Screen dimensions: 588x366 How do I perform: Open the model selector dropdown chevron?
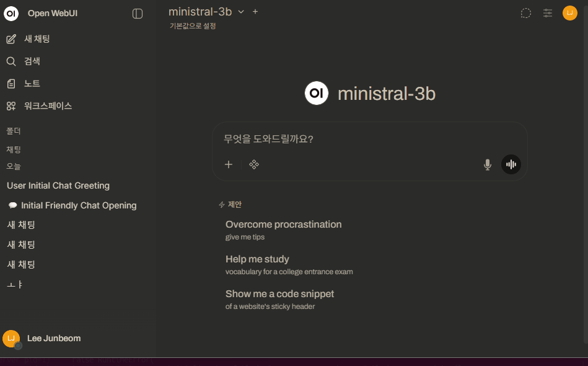click(x=241, y=12)
